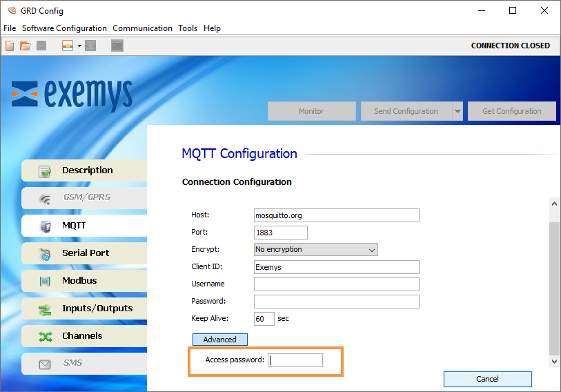Click the Port input field

pos(280,233)
